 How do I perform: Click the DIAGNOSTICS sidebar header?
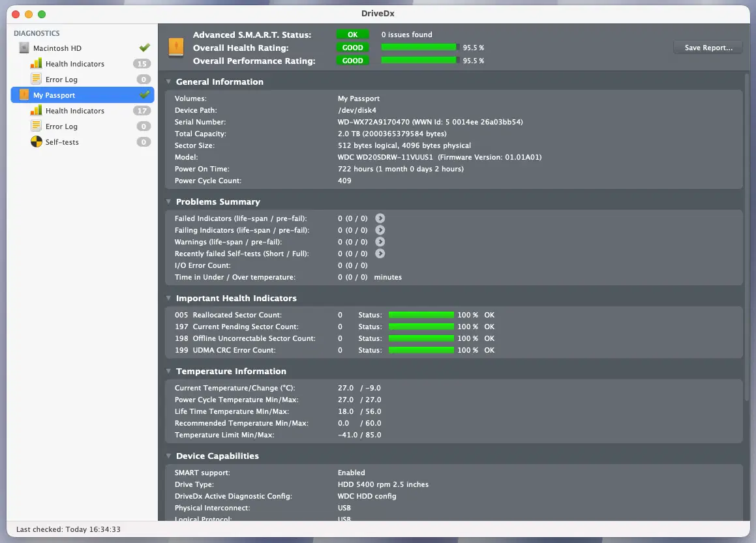(x=37, y=33)
